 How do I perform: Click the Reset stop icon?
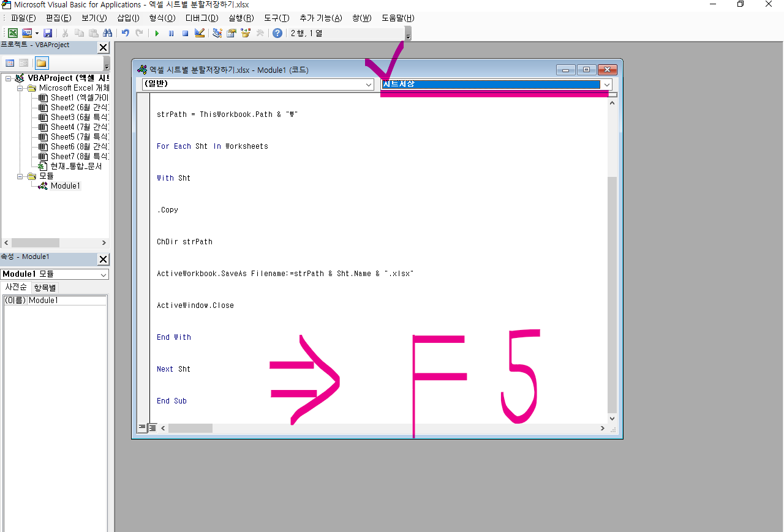pos(185,33)
